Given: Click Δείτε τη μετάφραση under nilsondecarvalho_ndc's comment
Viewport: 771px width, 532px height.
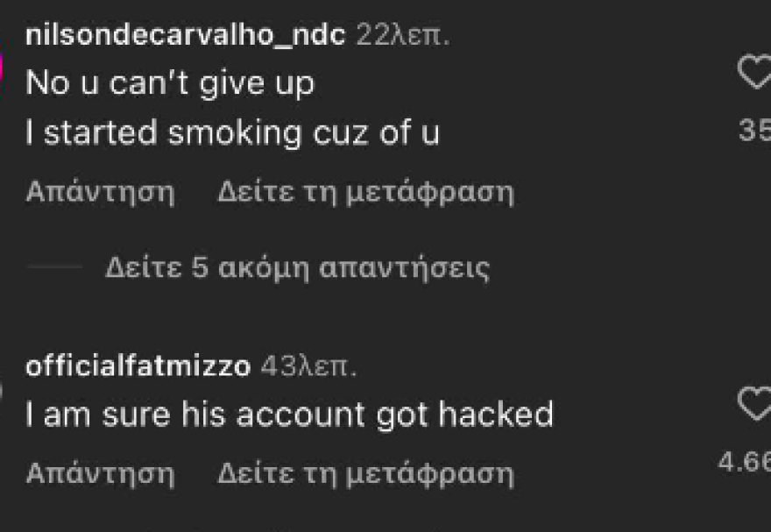Looking at the screenshot, I should tap(366, 192).
